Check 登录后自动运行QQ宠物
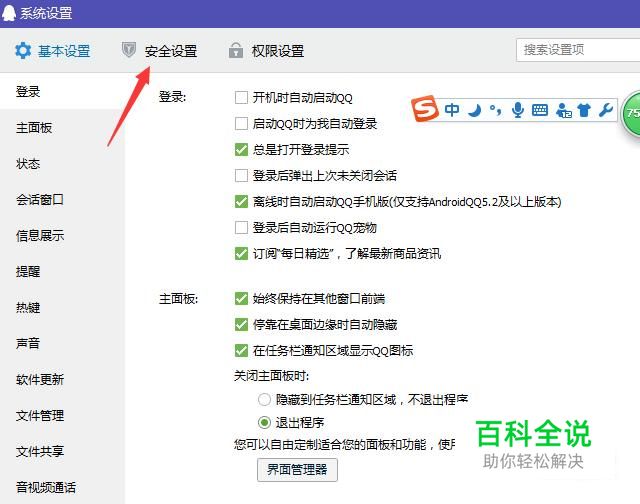 click(241, 227)
